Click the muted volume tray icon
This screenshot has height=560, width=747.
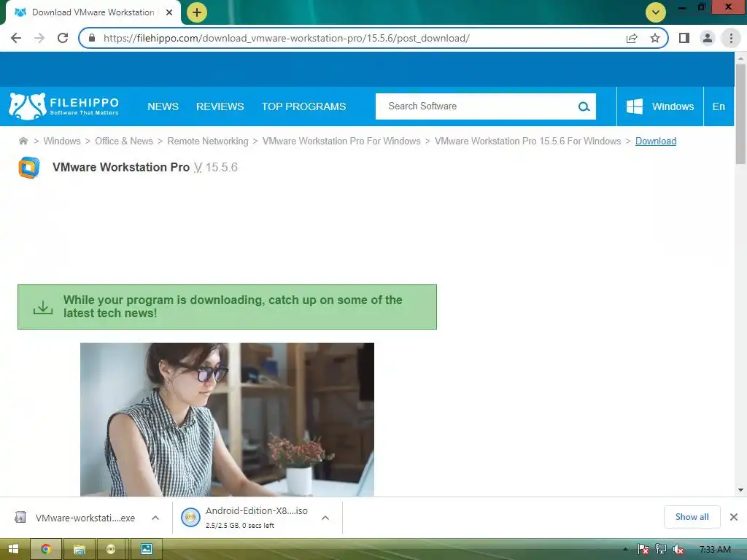coord(678,549)
